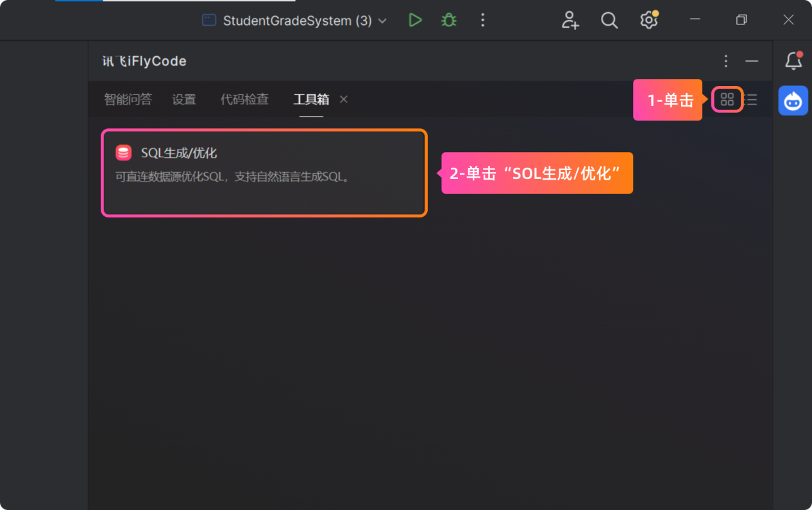
Task: Click the run configuration window icon
Action: 209,21
